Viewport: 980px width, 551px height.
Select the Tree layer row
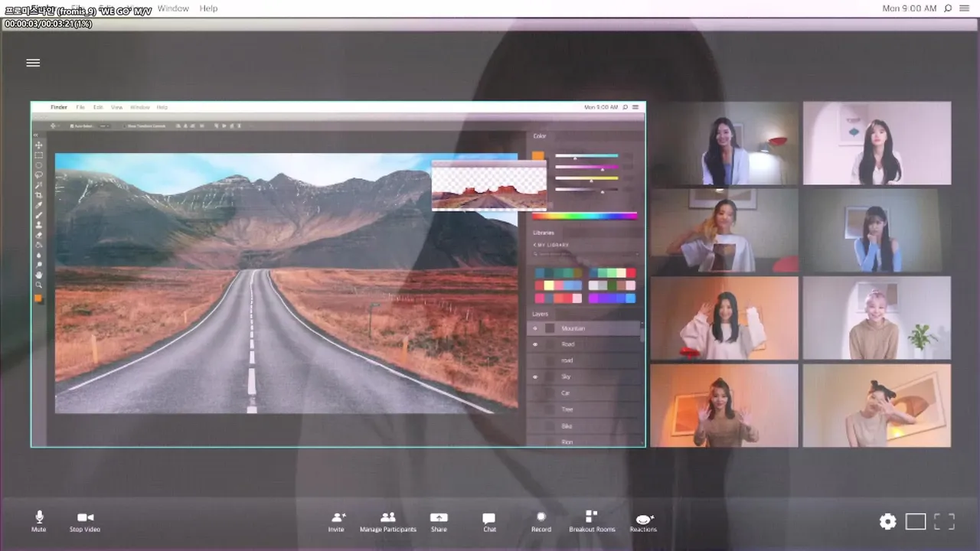[x=585, y=409]
